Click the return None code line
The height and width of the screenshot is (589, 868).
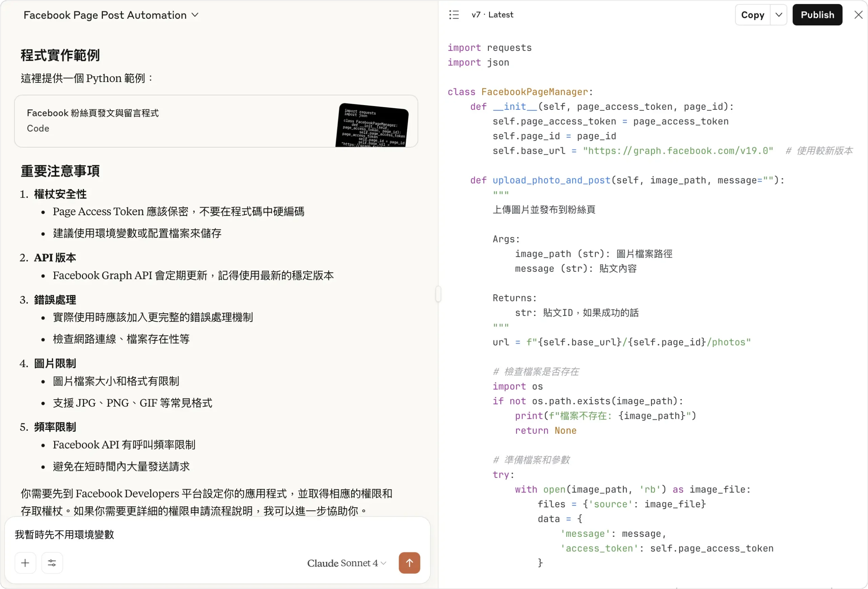[546, 431]
